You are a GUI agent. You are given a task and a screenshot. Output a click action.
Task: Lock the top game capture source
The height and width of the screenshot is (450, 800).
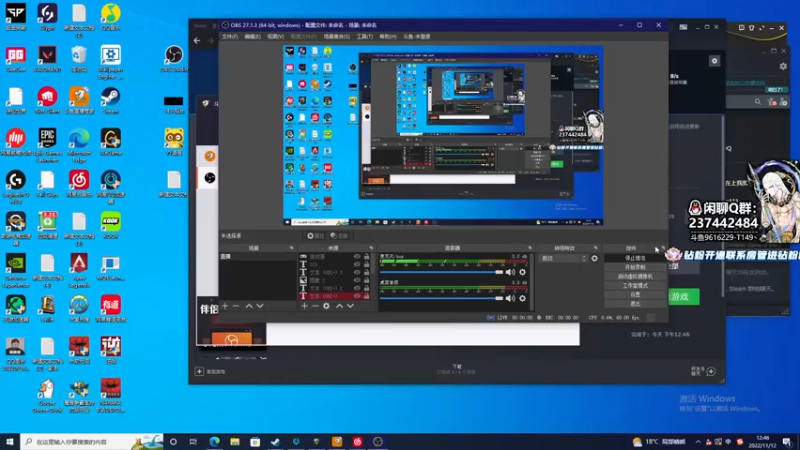pos(366,257)
